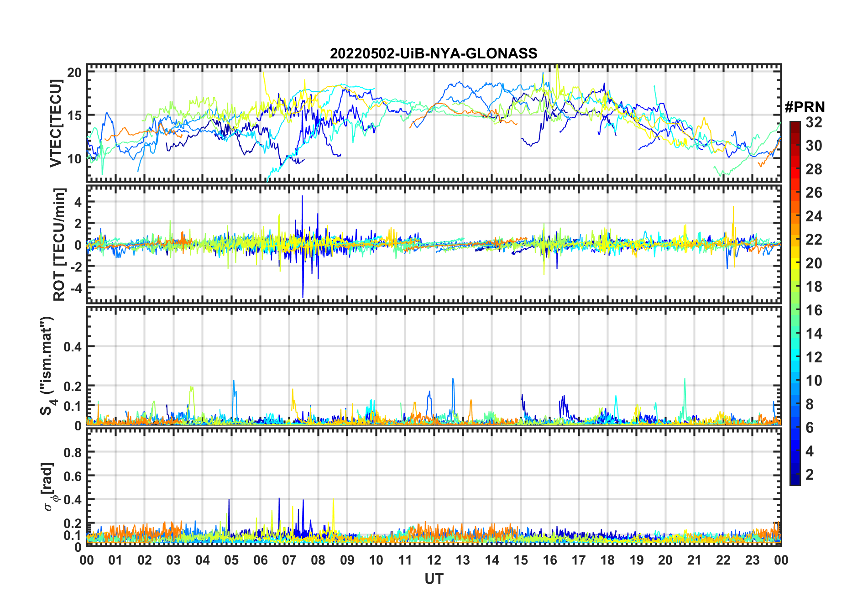The image size is (868, 607).
Task: Click the 6 tick on the PRN colorbar
Action: (x=810, y=428)
